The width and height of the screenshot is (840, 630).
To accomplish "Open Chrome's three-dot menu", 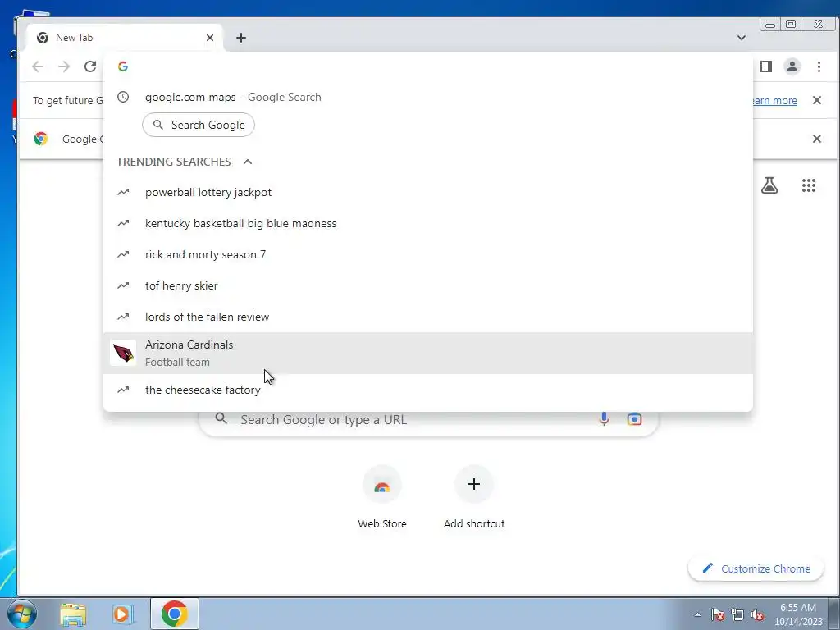I will click(x=819, y=66).
